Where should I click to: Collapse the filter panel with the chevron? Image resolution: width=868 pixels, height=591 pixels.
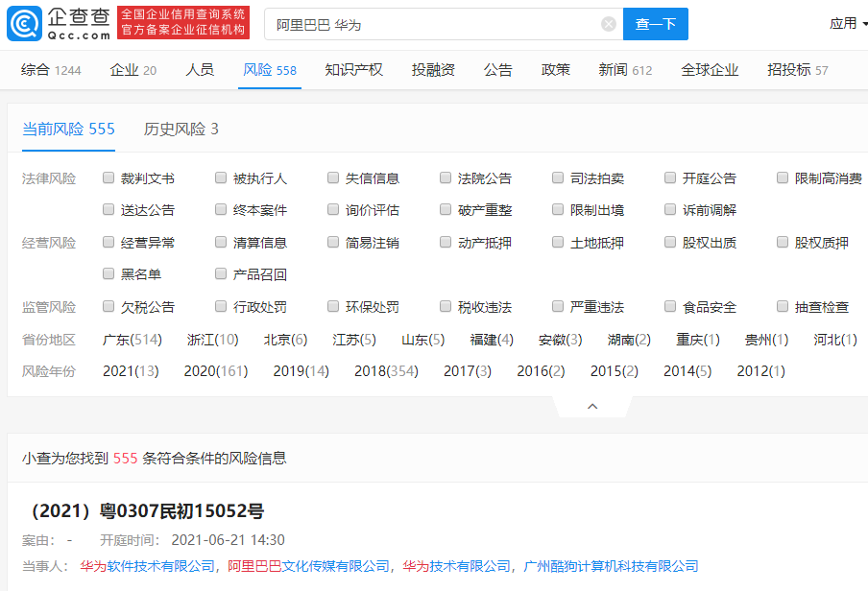(x=592, y=407)
